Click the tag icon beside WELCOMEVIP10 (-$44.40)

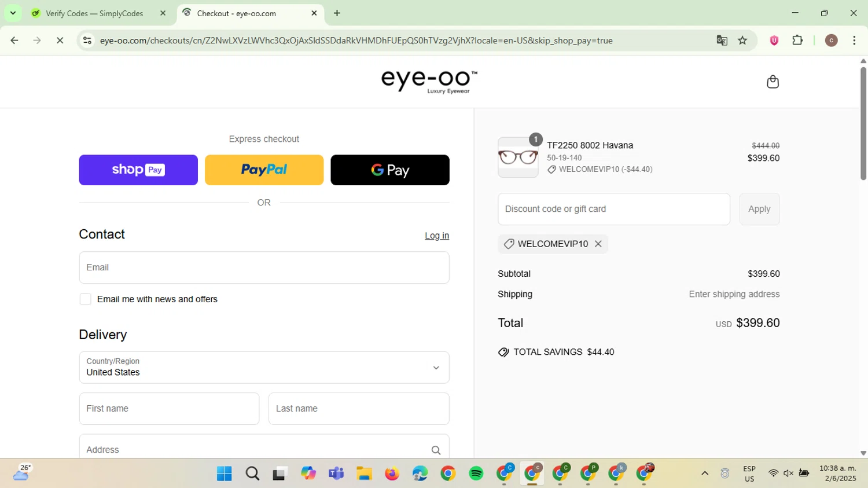click(x=551, y=170)
